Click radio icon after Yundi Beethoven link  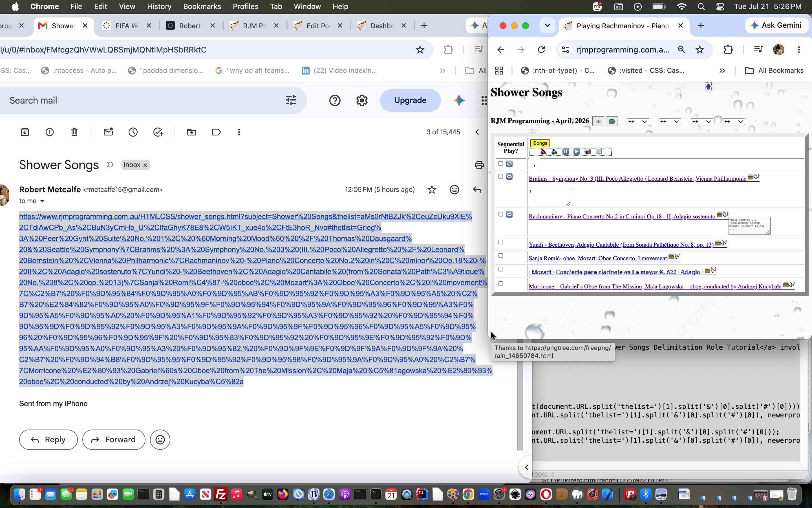pos(718,243)
